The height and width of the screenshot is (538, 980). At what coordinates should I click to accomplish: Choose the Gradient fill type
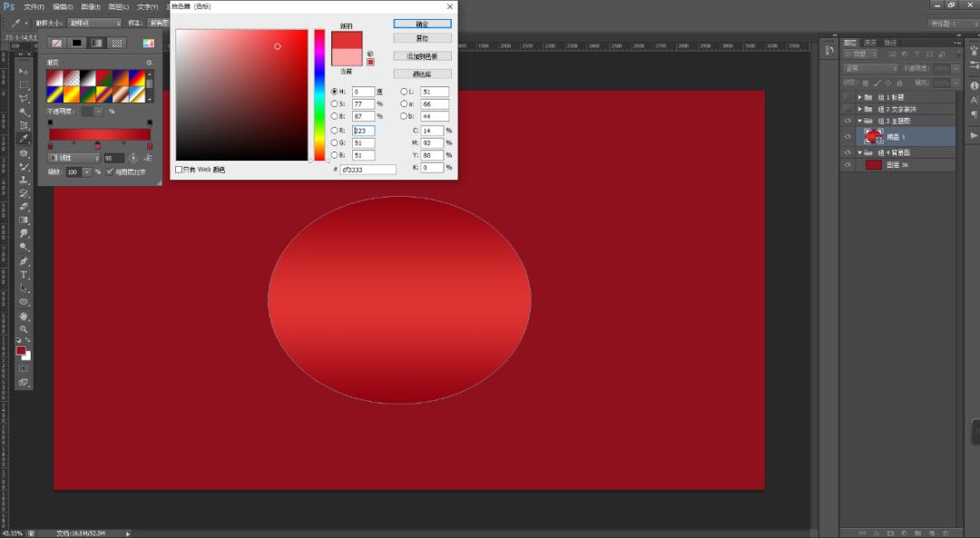point(97,44)
